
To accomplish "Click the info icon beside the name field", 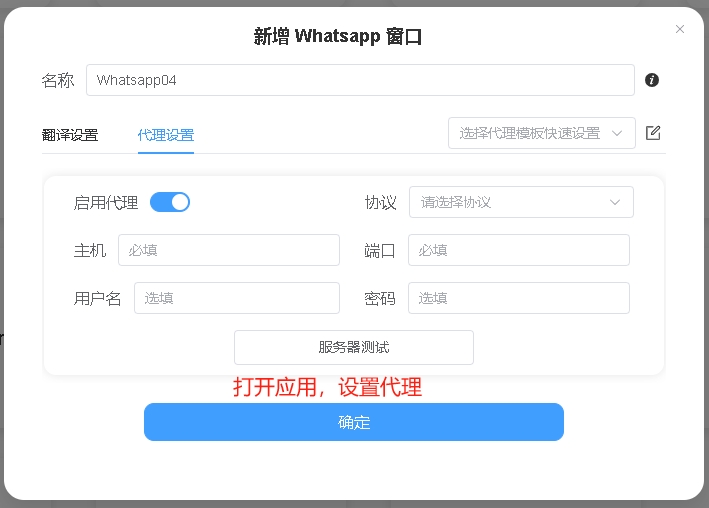I will coord(652,80).
